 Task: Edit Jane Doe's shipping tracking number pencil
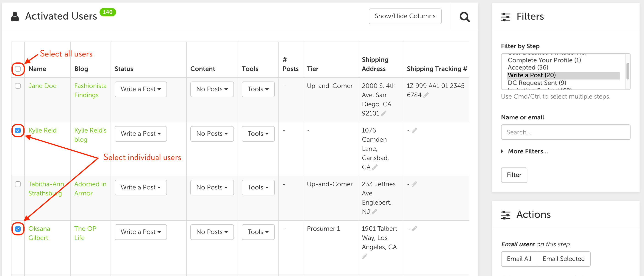426,95
